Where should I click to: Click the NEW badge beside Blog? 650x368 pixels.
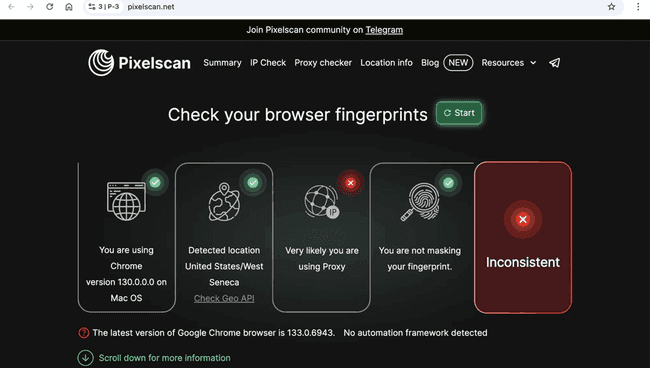(x=458, y=63)
